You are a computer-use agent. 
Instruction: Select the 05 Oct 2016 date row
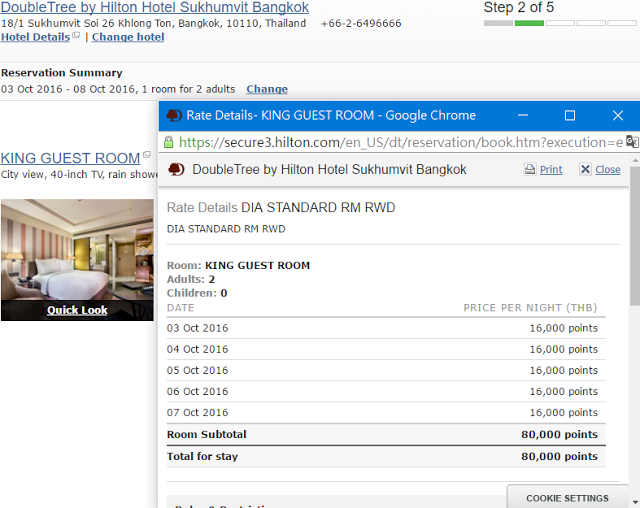[x=386, y=370]
